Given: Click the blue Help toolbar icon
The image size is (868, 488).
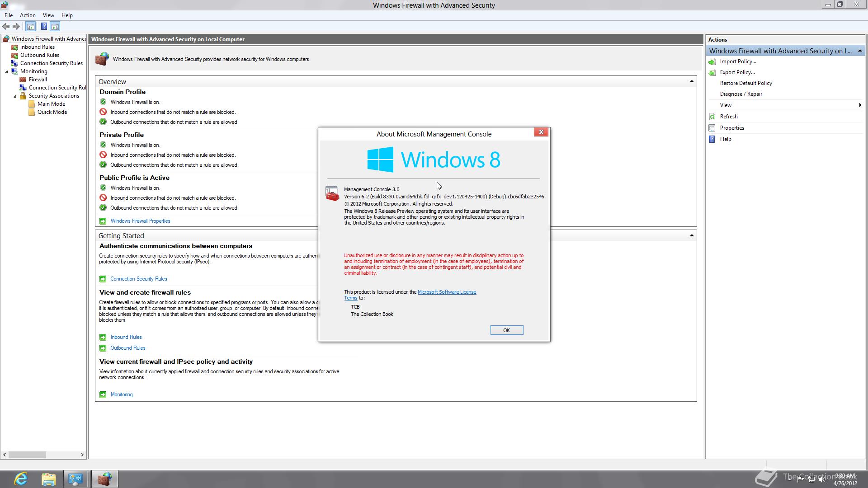Looking at the screenshot, I should 44,26.
